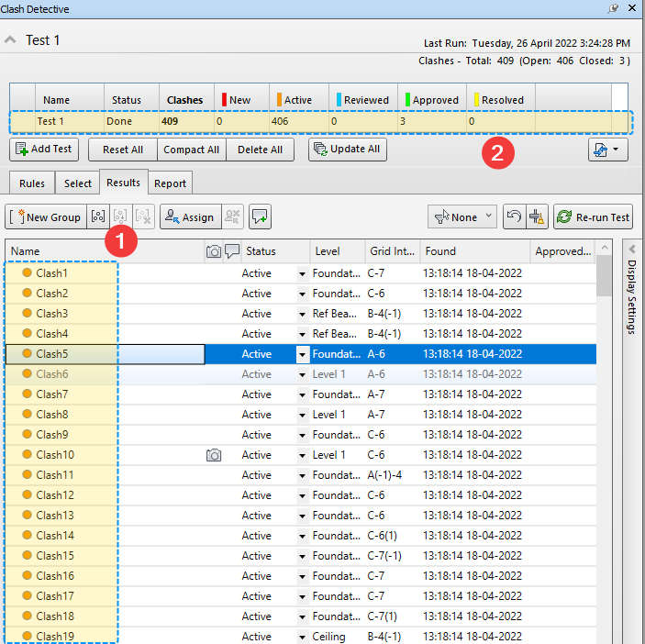Open the import/export clash tests dropdown
645x644 pixels.
[x=607, y=150]
